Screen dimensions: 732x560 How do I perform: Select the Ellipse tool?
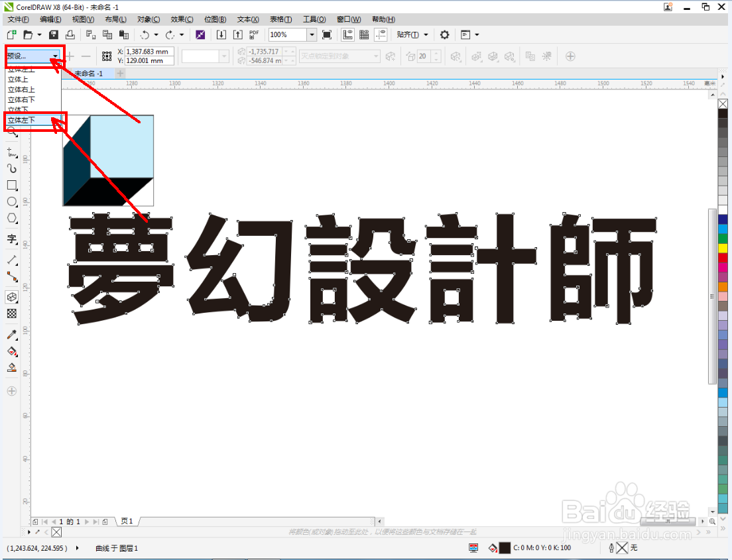coord(12,201)
